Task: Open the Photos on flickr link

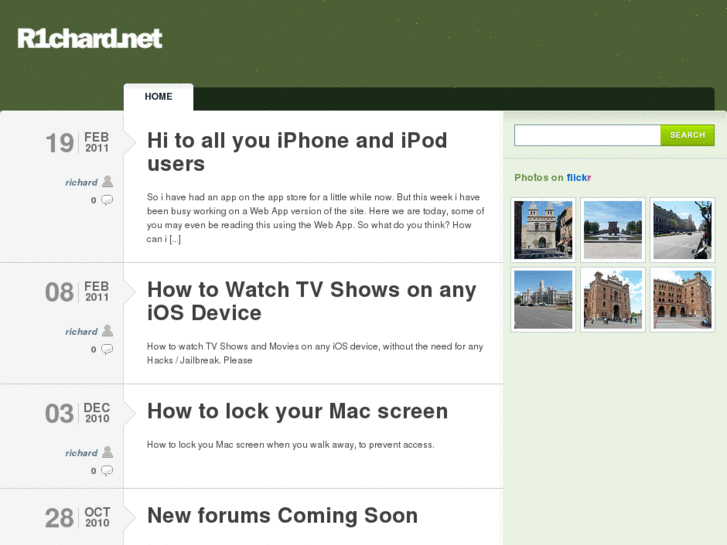Action: point(552,178)
